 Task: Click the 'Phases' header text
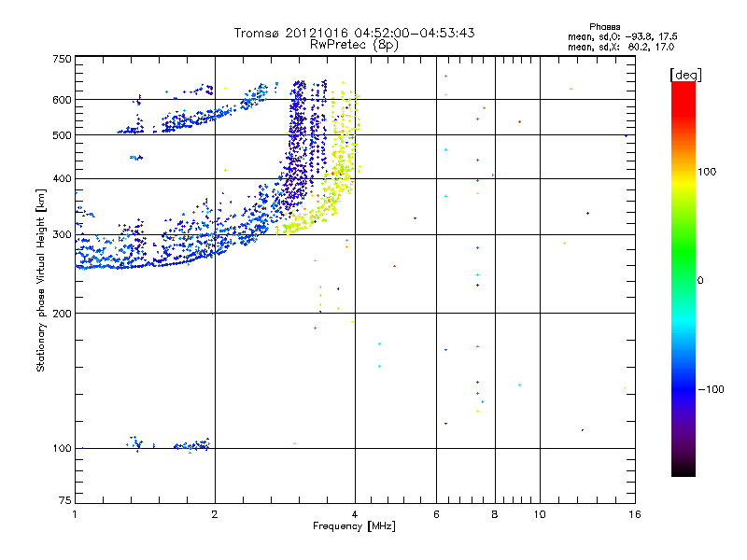(604, 27)
